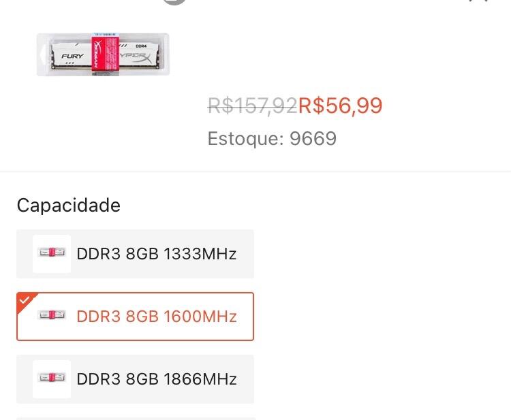Click the discounted price R$56,99
Viewport: 511px width, 420px height.
pos(340,106)
